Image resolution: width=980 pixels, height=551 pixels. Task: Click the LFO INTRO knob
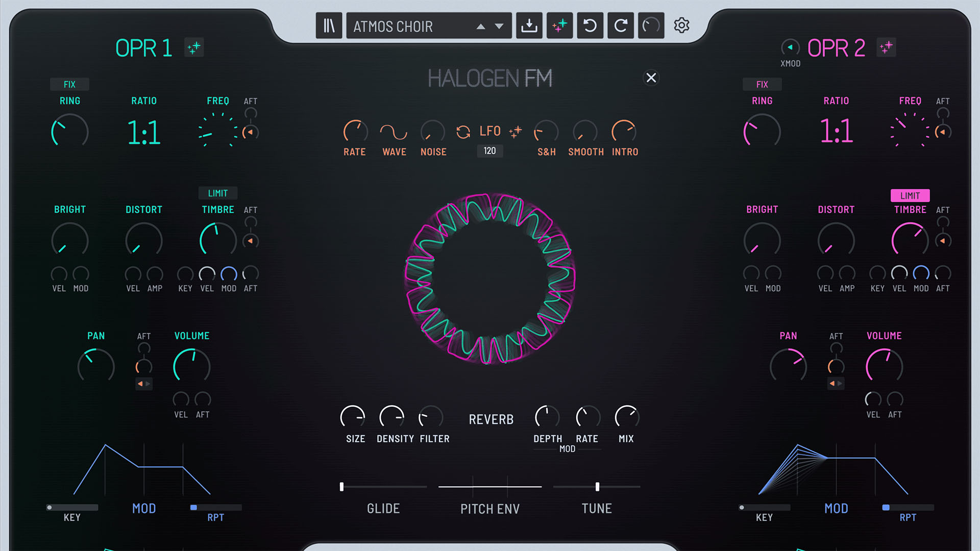624,132
